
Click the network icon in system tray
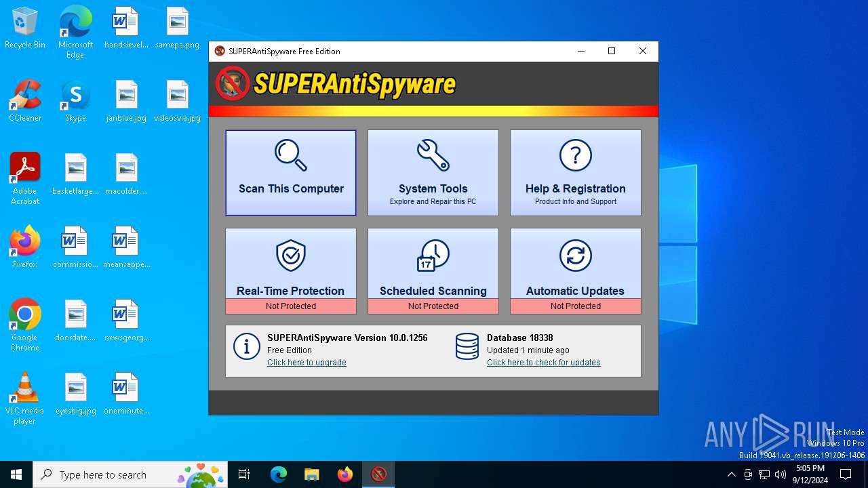click(764, 474)
